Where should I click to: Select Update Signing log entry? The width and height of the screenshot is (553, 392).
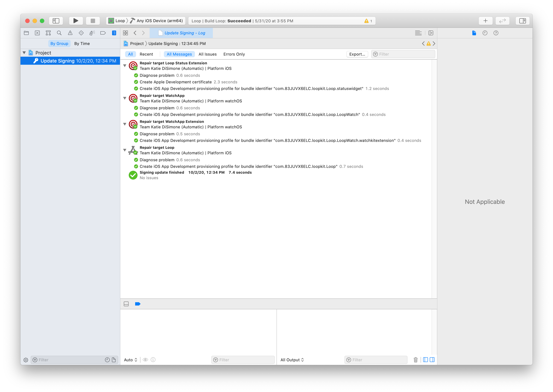coord(70,61)
